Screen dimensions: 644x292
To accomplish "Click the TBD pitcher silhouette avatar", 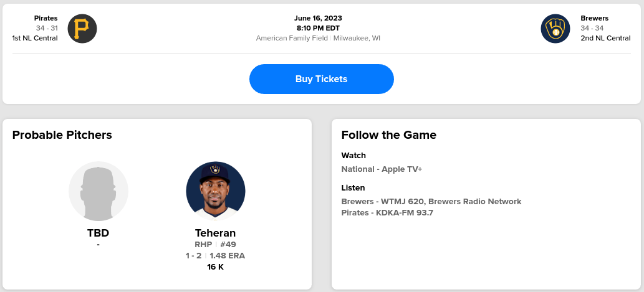I will tap(99, 191).
